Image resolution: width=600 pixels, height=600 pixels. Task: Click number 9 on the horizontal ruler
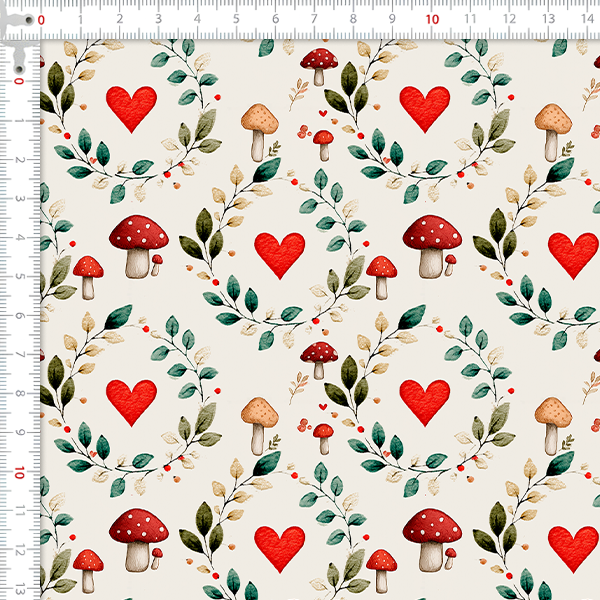click(x=392, y=18)
